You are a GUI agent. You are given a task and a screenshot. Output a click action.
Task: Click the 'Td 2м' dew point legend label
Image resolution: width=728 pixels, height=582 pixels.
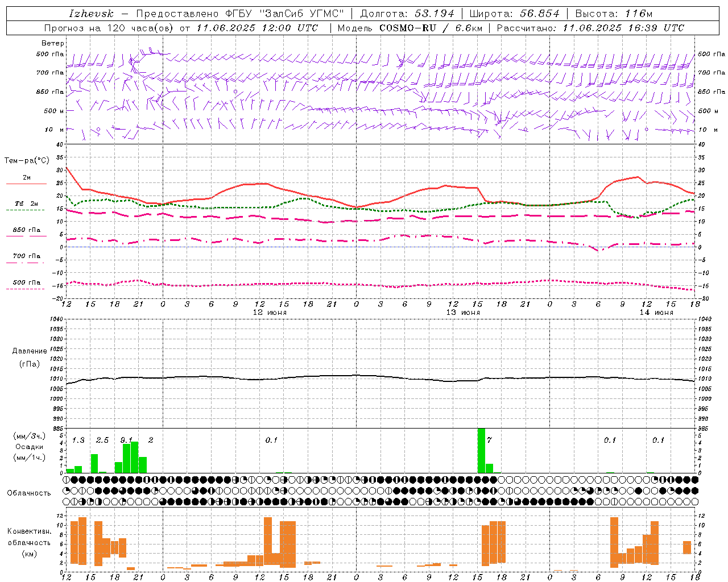click(x=26, y=203)
